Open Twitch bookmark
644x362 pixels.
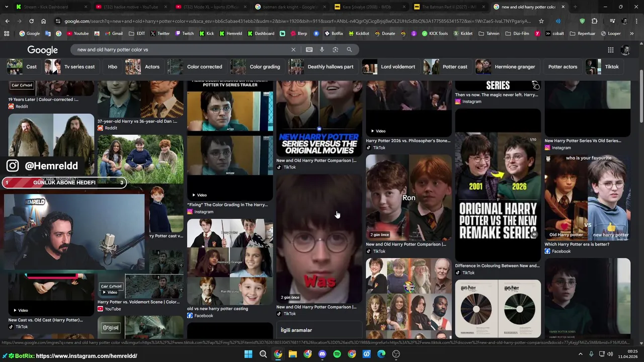(x=184, y=34)
